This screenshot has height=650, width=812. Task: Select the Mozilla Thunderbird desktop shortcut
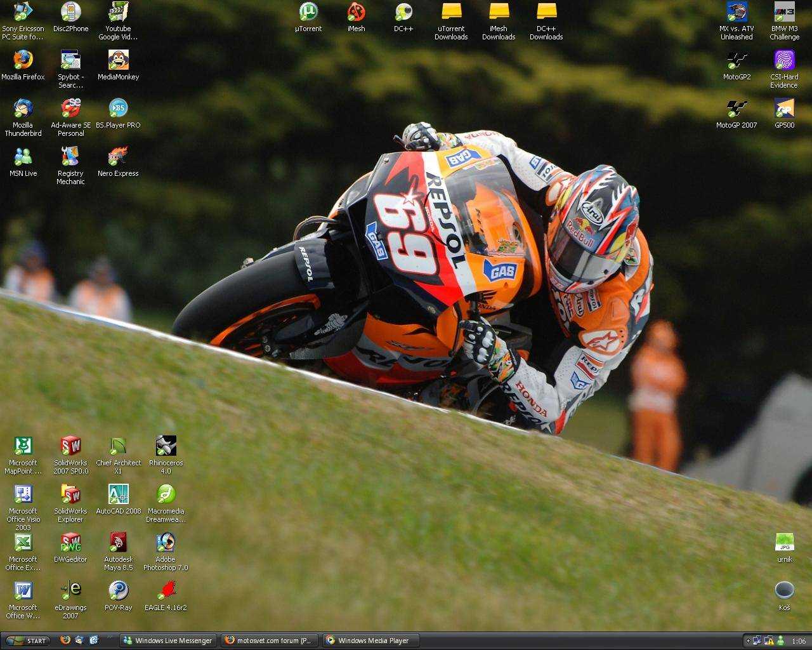(23, 117)
